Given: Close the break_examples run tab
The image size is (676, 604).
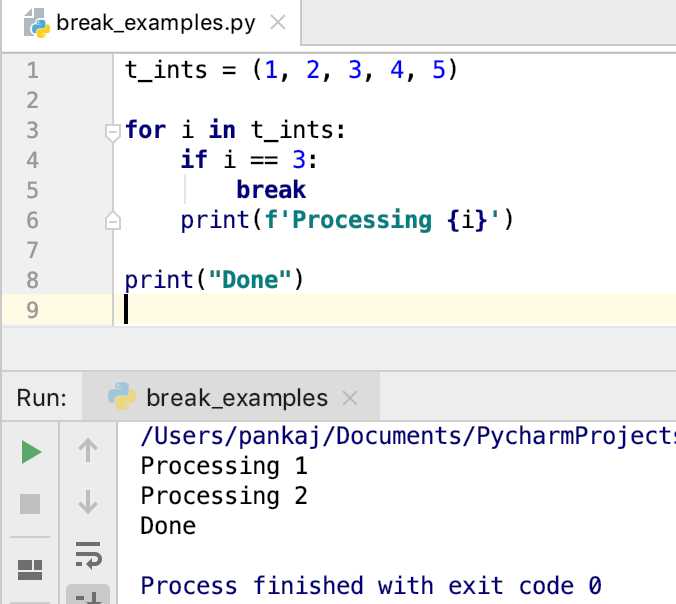Looking at the screenshot, I should click(350, 397).
